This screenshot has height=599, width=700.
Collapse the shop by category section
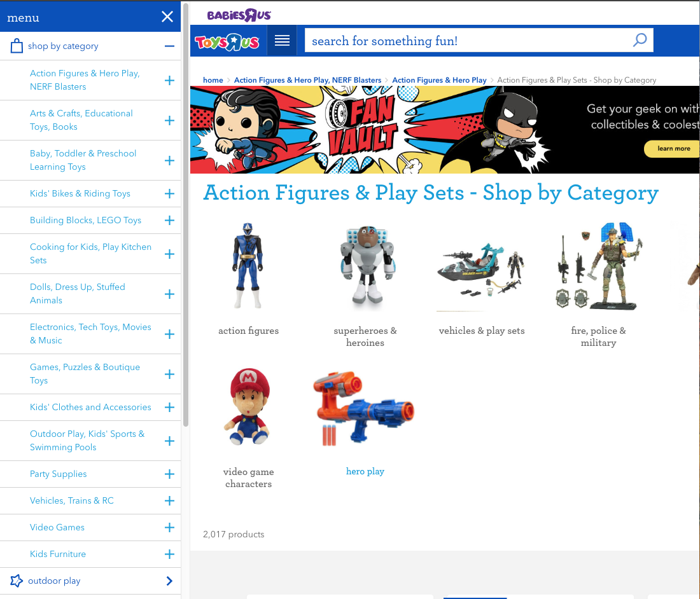(x=169, y=46)
